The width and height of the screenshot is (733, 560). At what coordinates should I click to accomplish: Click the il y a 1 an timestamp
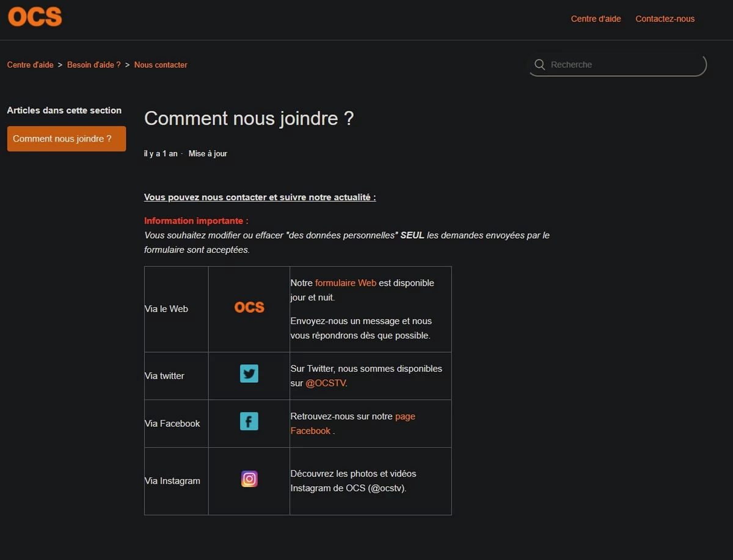161,154
